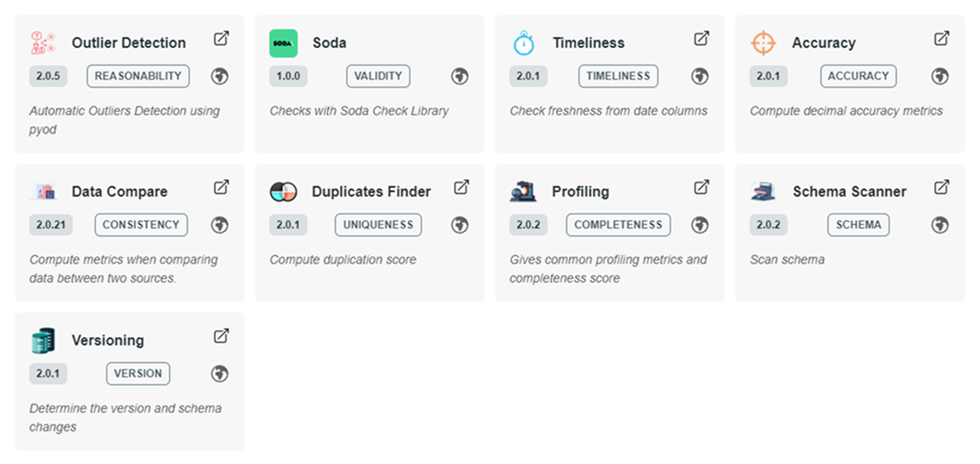Click the Accuracy target icon
This screenshot has height=464, width=980.
[x=763, y=43]
